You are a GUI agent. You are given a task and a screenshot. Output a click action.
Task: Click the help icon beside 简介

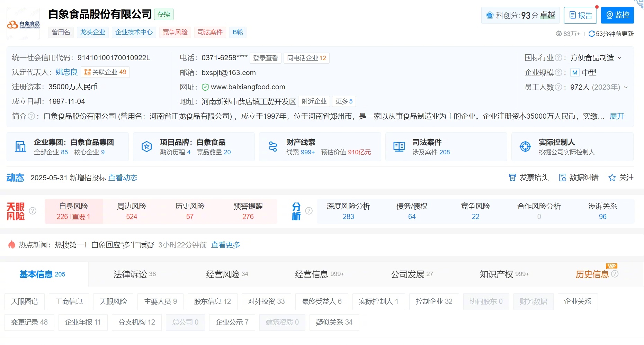(x=31, y=116)
